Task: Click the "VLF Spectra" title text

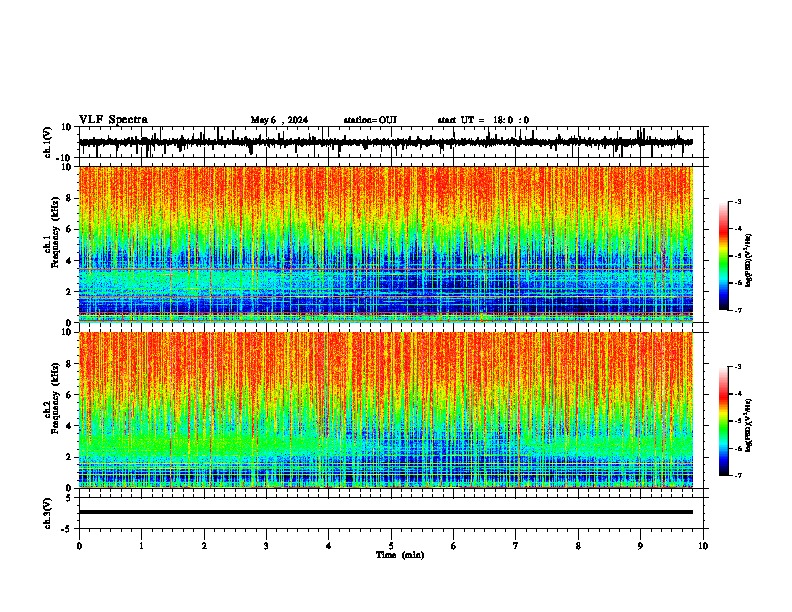Action: point(113,120)
